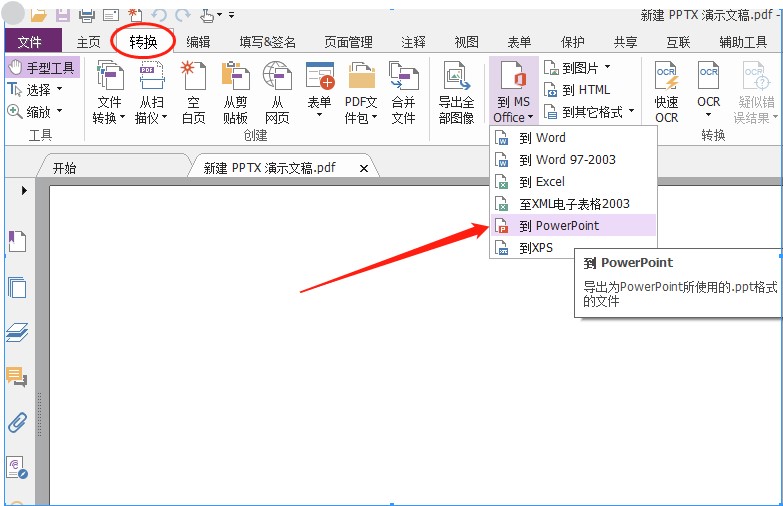Click the To MS Office (到 MS Office) button
Viewport: 783px width, 506px height.
513,91
